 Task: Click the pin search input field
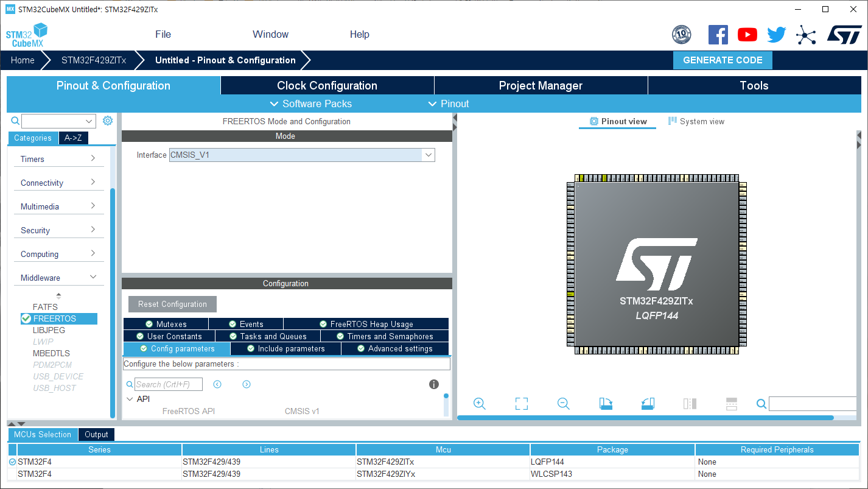[x=813, y=404]
